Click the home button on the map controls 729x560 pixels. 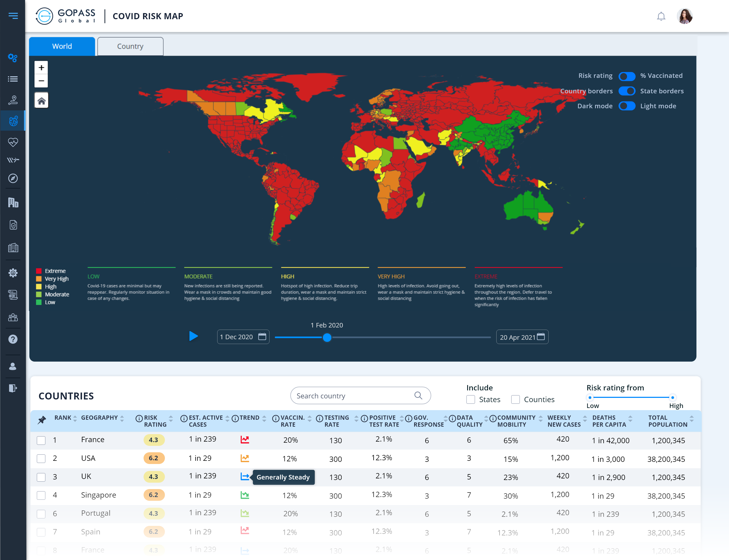[41, 100]
